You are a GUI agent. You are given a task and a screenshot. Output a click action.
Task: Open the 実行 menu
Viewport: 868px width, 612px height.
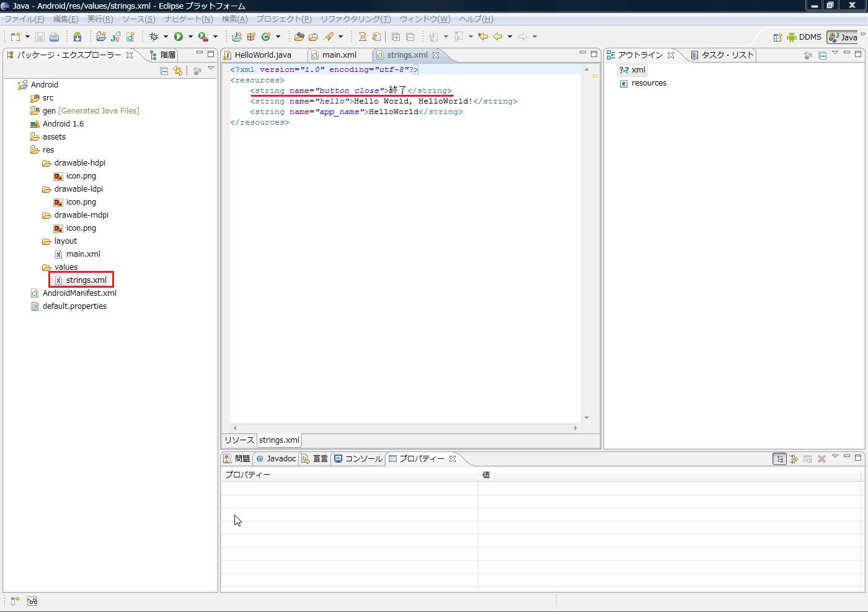pyautogui.click(x=100, y=19)
